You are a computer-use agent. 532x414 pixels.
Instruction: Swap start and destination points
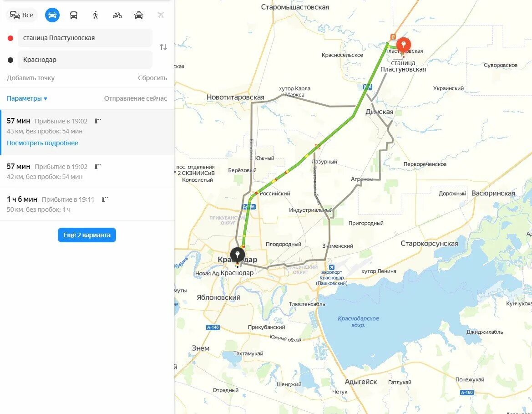tap(163, 47)
